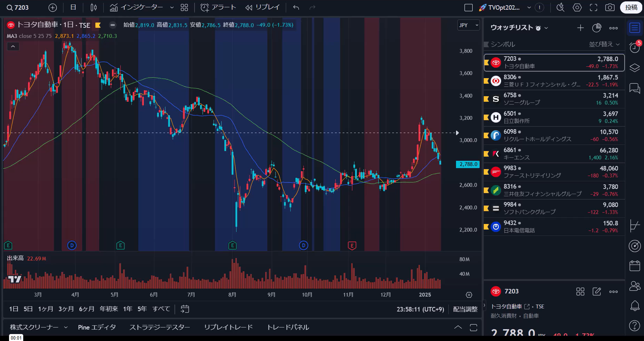Toggle flag on 6098 リクルート row

pos(486,135)
